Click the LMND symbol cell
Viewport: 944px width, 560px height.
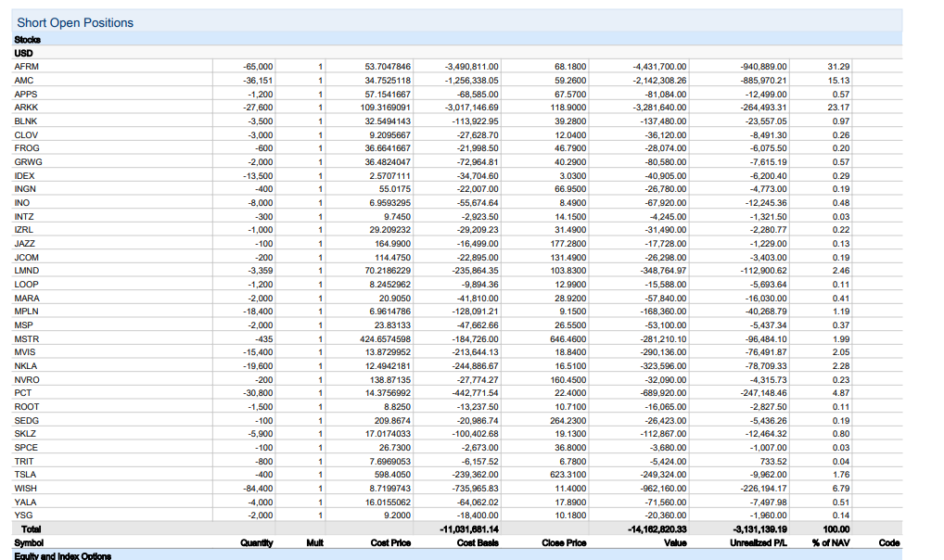click(x=27, y=271)
